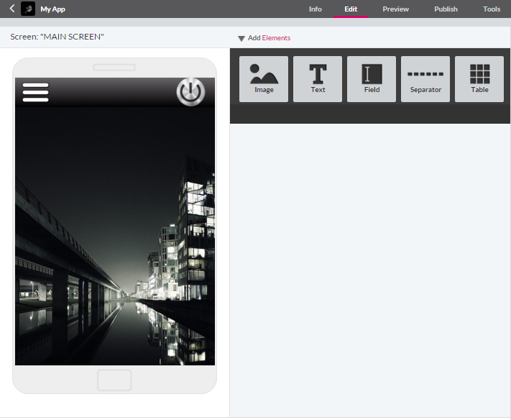
Task: Select the city night background image
Action: tap(115, 236)
